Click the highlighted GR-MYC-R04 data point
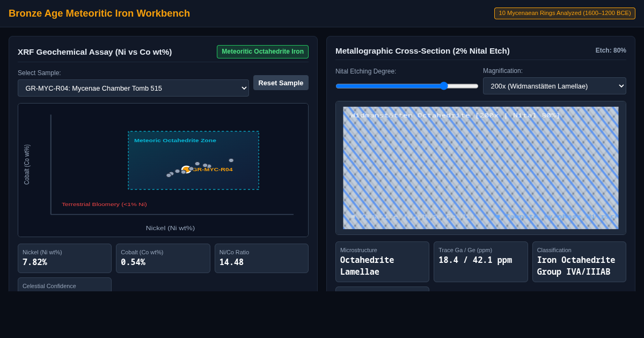Image resolution: width=644 pixels, height=338 pixels. coord(186,170)
